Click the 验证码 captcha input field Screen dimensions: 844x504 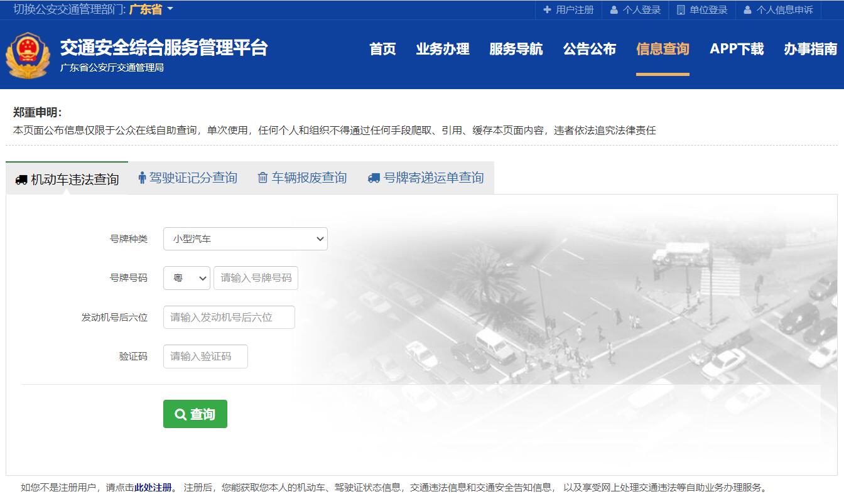pyautogui.click(x=205, y=357)
